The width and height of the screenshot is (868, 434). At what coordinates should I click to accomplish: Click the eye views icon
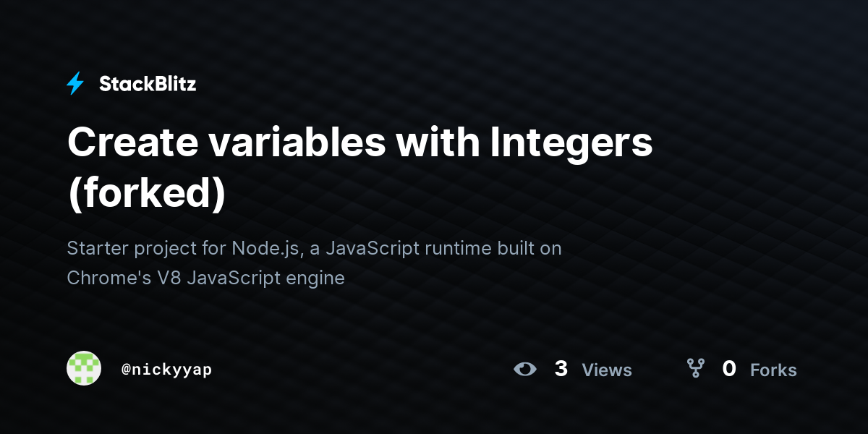coord(525,369)
